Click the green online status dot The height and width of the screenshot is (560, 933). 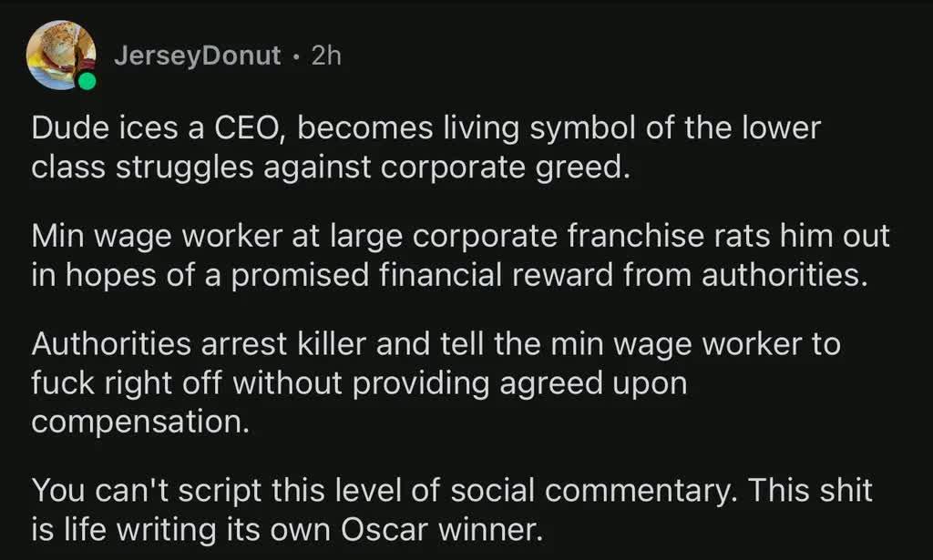(x=87, y=83)
